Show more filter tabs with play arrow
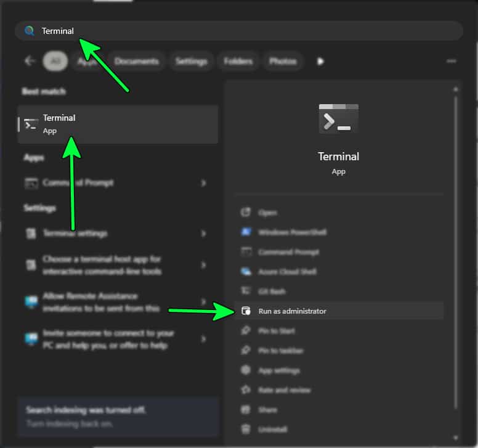 pyautogui.click(x=320, y=61)
